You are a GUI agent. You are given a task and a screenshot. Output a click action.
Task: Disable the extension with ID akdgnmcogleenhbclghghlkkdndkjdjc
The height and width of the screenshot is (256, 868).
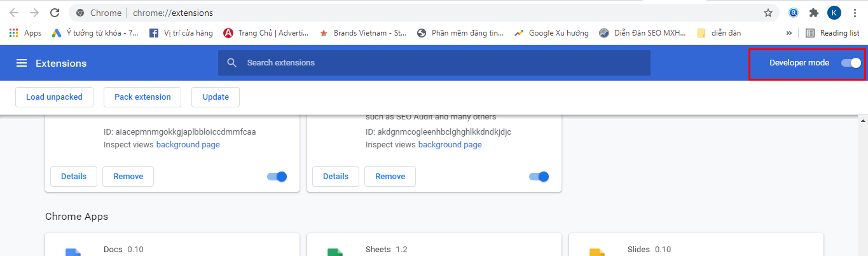(x=539, y=177)
